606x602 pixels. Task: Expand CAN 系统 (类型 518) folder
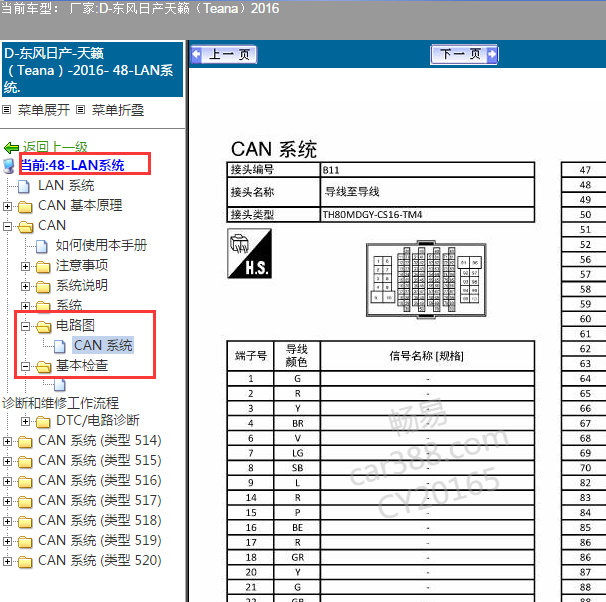[7, 522]
